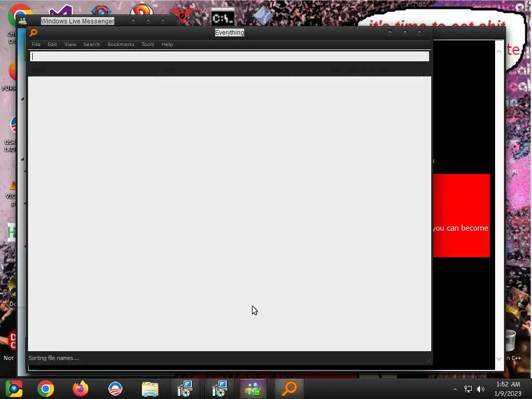
Task: Open the clock showing 1:52 AM
Action: click(x=508, y=389)
